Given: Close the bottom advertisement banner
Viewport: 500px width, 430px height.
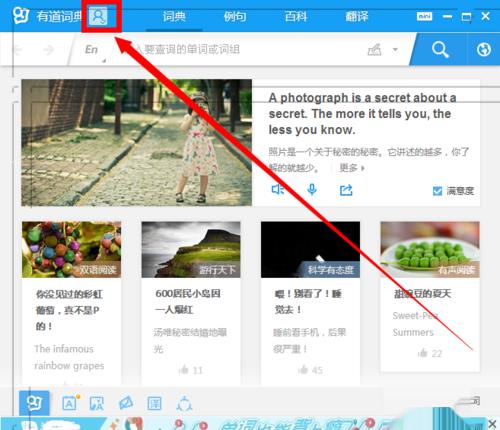Looking at the screenshot, I should (492, 424).
